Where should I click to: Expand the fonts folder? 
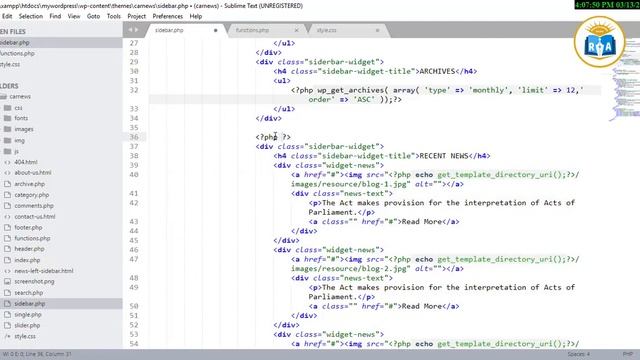7,118
